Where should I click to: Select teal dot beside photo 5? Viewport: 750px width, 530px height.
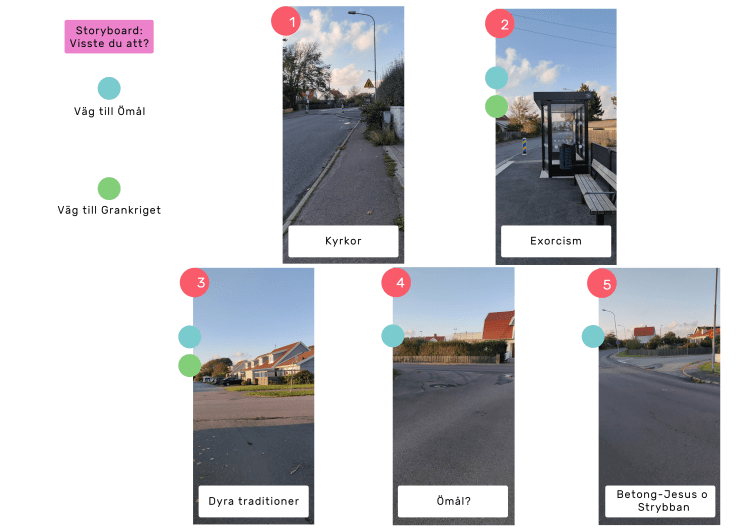click(593, 336)
